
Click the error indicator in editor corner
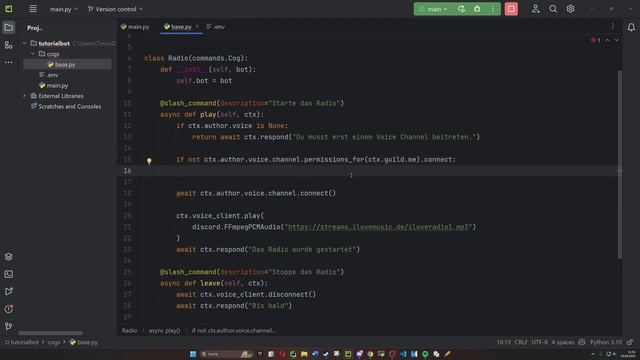[x=596, y=40]
